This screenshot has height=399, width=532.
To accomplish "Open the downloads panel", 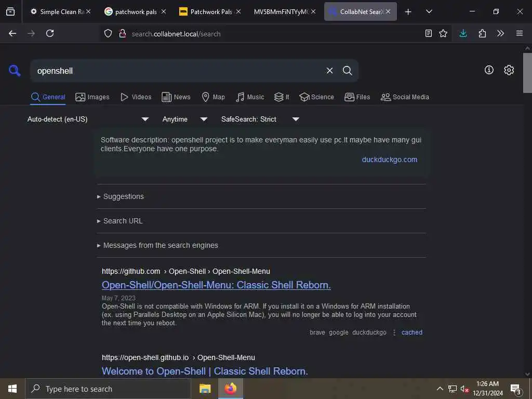I will click(463, 33).
